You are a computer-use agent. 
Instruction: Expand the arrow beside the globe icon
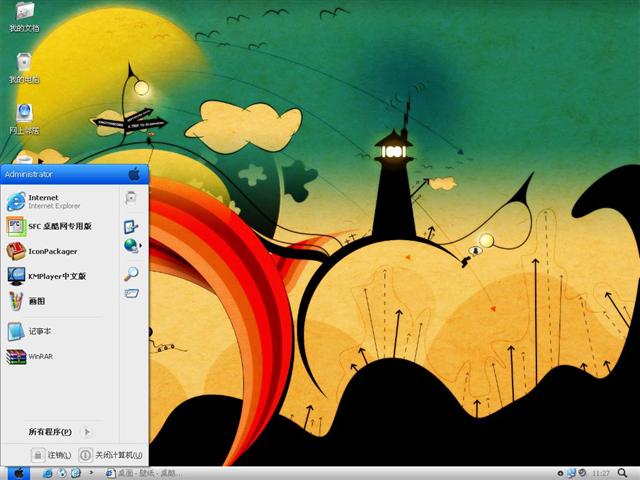141,245
